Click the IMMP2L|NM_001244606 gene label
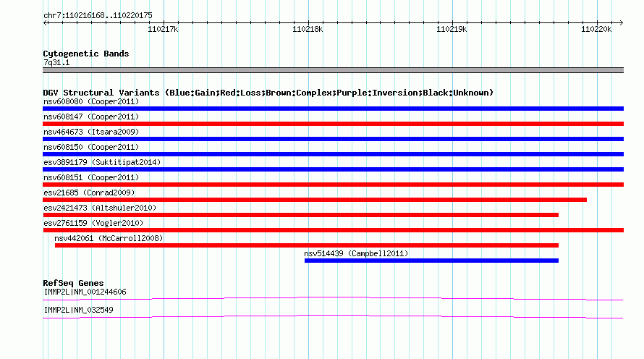 tap(85, 292)
